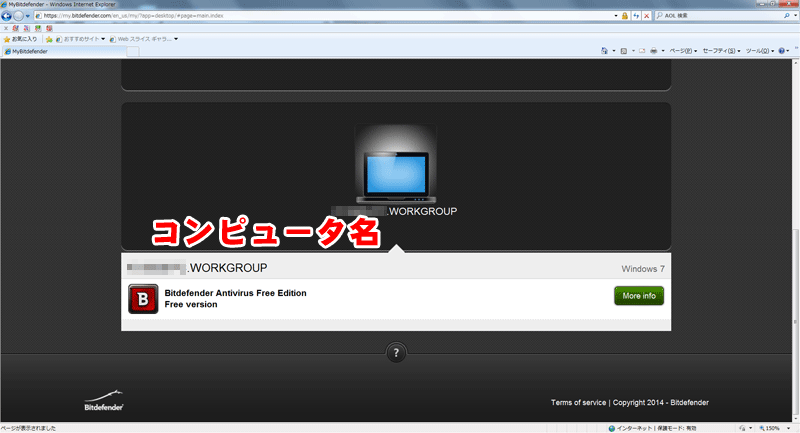
Task: Open the Help question mark menu
Action: tap(784, 51)
